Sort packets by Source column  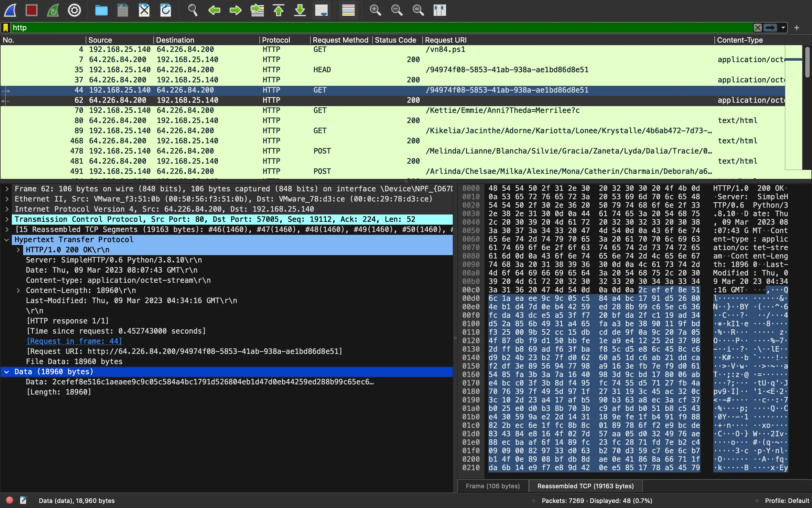[x=120, y=40]
